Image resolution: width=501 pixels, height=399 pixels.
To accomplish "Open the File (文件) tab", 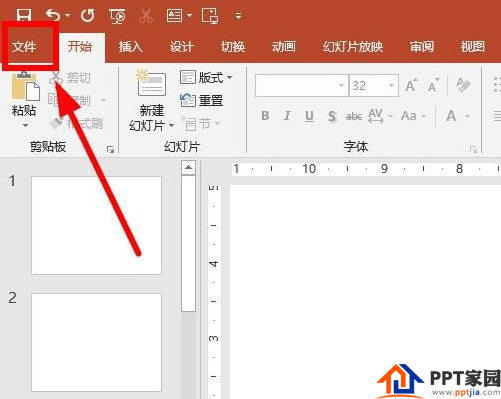I will pos(24,47).
